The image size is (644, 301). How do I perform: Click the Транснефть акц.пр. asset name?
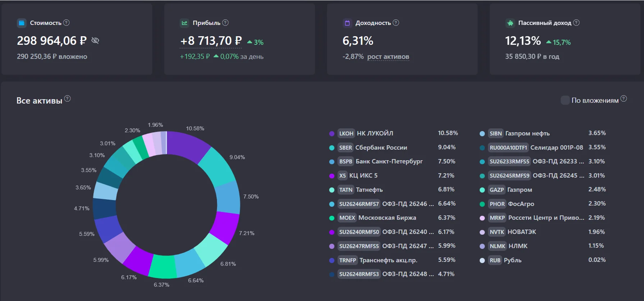pos(388,260)
